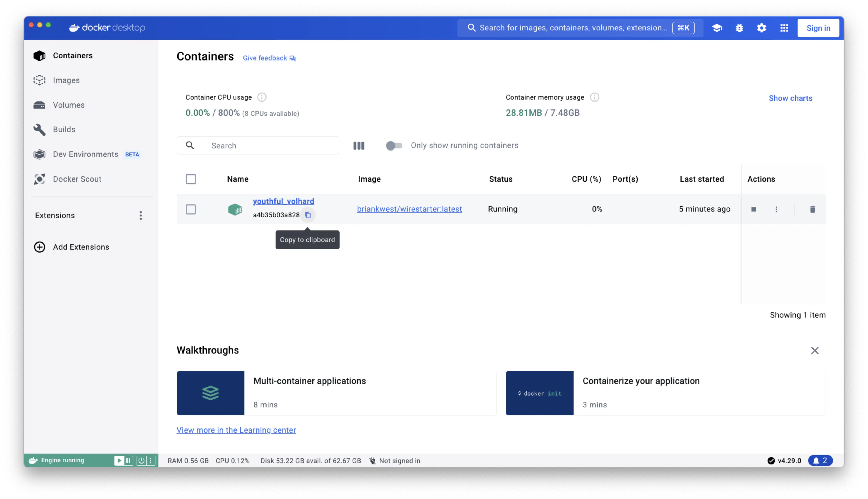The height and width of the screenshot is (499, 868).
Task: Open the extensions apps grid icon
Action: coord(784,28)
